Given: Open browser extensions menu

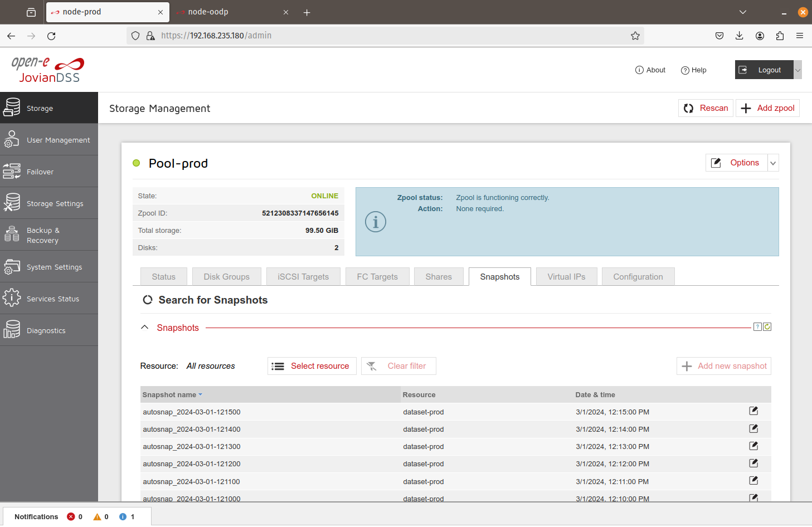Looking at the screenshot, I should point(780,36).
